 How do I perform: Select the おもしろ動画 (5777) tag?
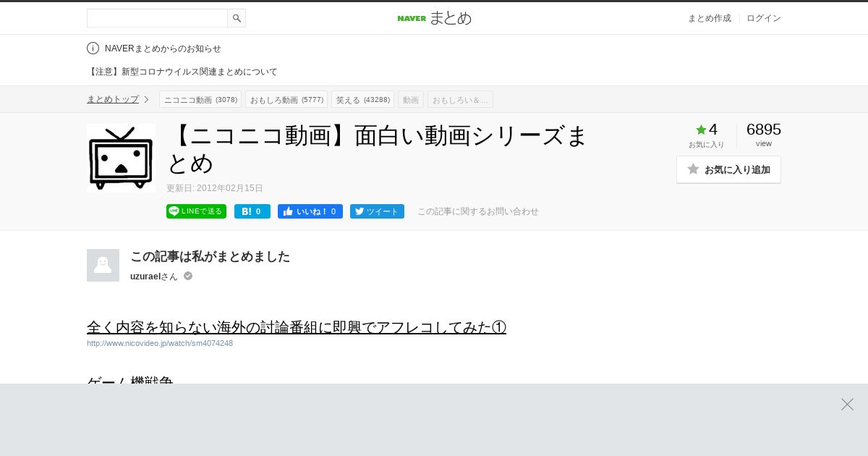click(286, 99)
